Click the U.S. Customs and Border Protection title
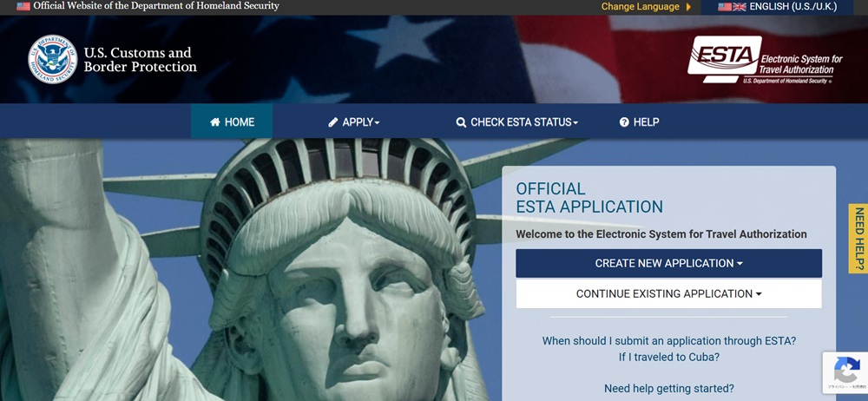The image size is (868, 401). click(140, 60)
